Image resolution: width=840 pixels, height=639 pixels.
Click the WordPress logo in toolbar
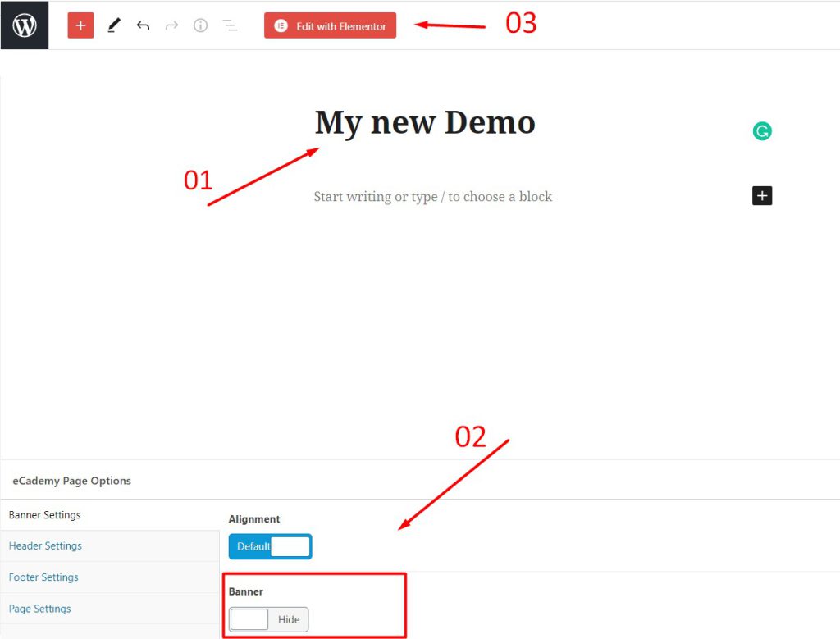tap(24, 25)
